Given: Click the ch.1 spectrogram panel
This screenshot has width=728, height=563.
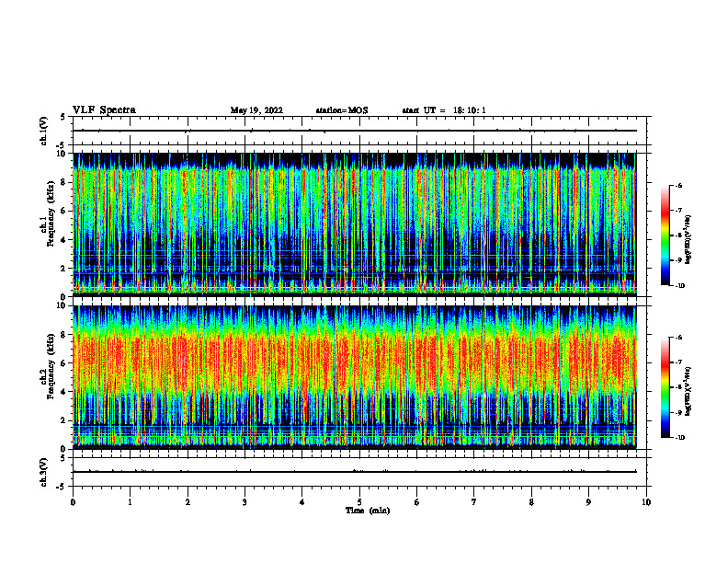Looking at the screenshot, I should 355,224.
